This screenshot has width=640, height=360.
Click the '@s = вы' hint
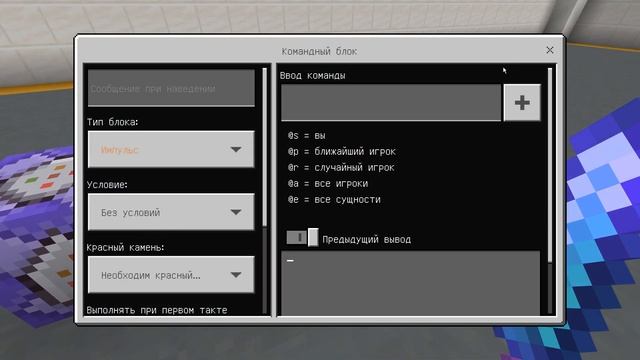307,136
